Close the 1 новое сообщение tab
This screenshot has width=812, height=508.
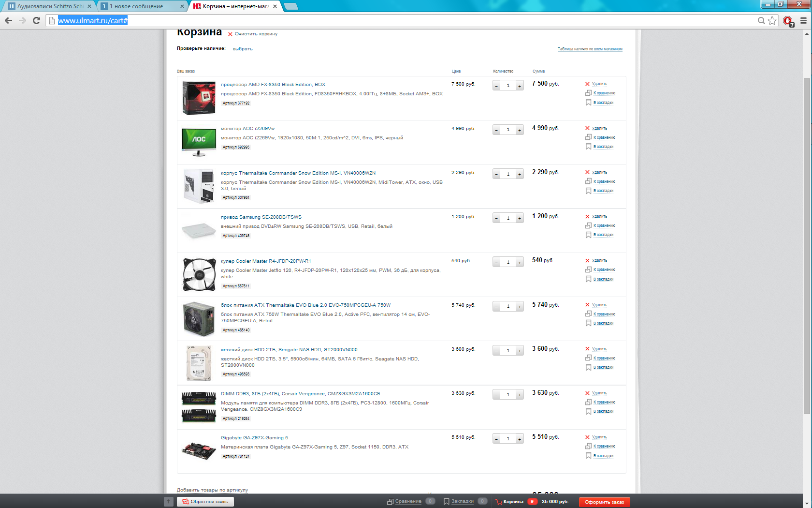[182, 6]
